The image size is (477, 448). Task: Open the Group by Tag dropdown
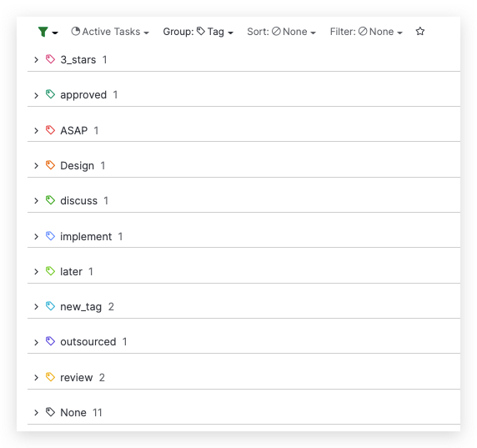tap(198, 32)
